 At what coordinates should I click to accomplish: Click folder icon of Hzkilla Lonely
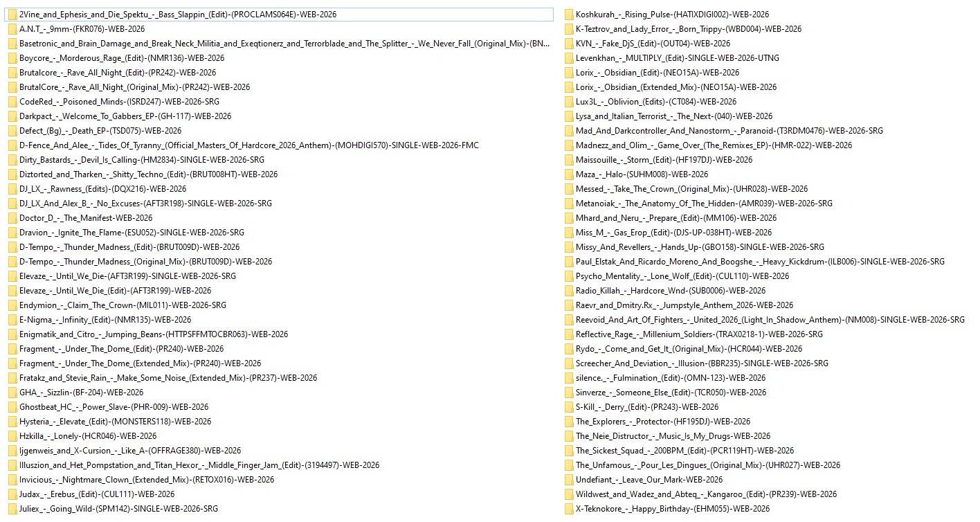click(x=12, y=436)
